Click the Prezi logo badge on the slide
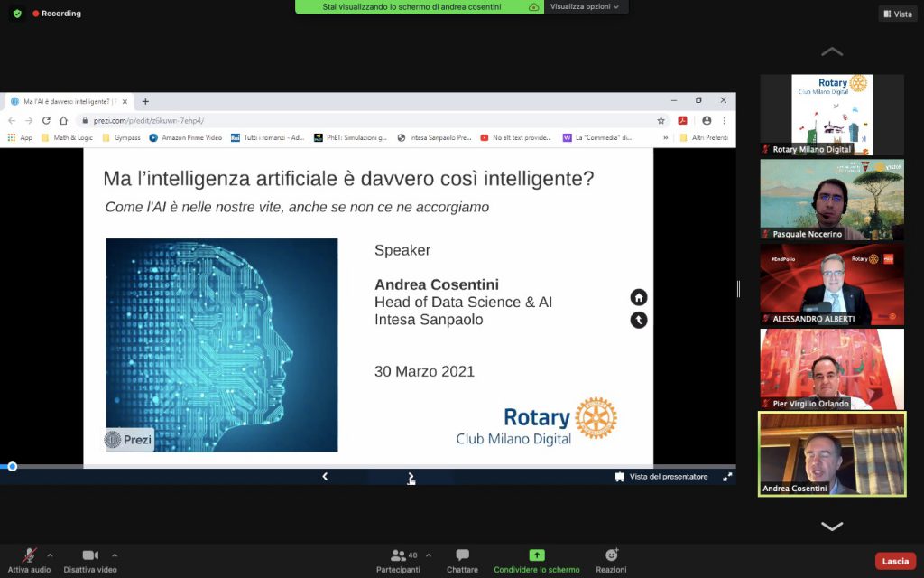The height and width of the screenshot is (578, 924). click(129, 440)
